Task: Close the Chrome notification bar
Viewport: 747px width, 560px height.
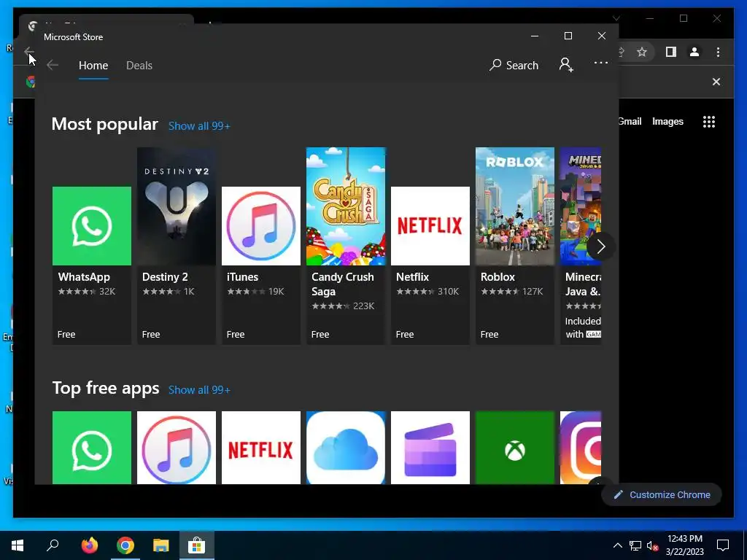Action: pyautogui.click(x=716, y=82)
